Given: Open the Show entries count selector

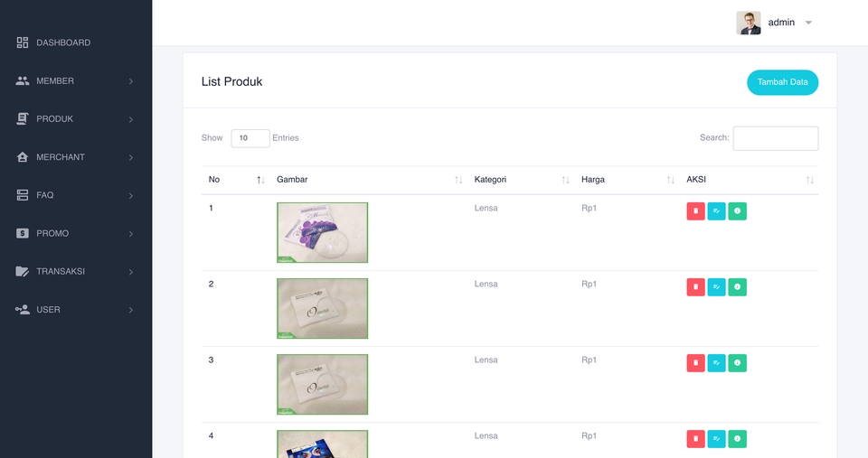Looking at the screenshot, I should point(250,138).
